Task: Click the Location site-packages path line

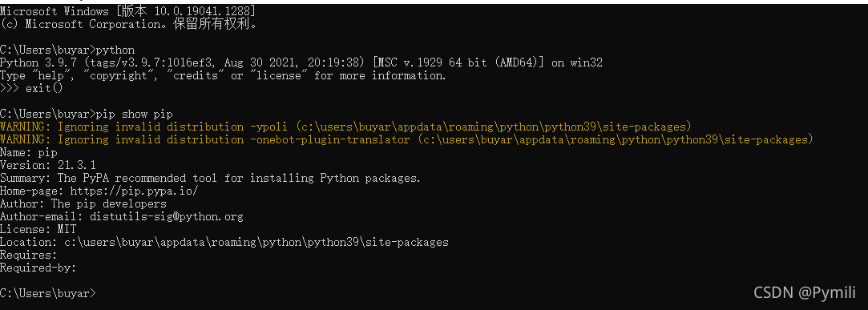Action: click(224, 243)
